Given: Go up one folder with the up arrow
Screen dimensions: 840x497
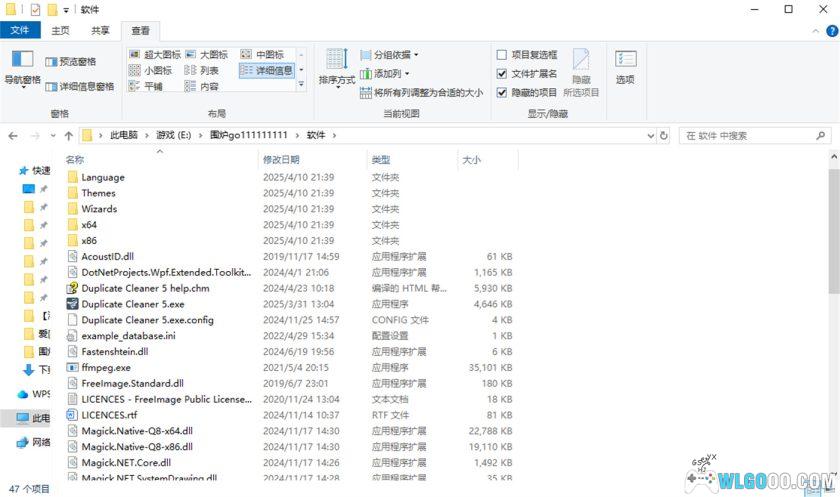Looking at the screenshot, I should pyautogui.click(x=69, y=136).
